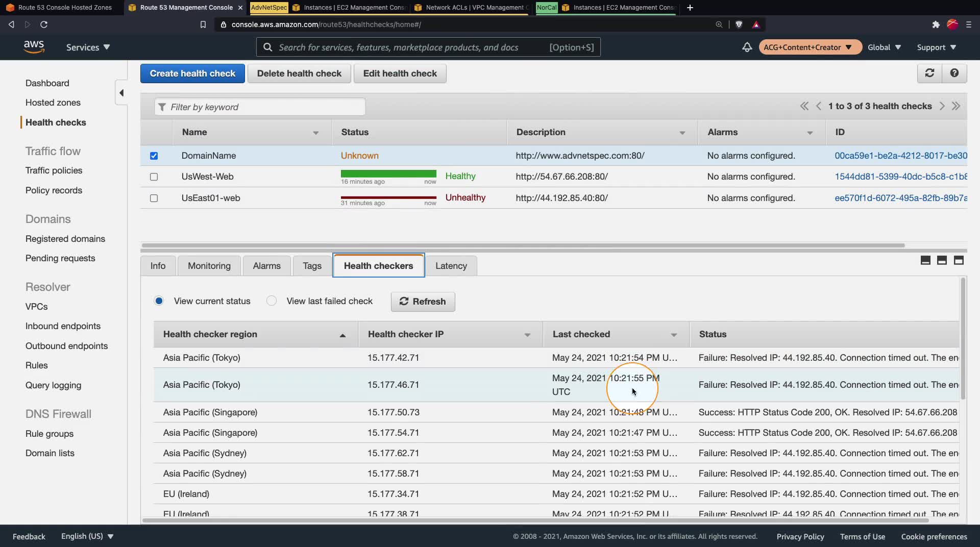Minimize the details pane layout icon
Image resolution: width=980 pixels, height=547 pixels.
(925, 260)
